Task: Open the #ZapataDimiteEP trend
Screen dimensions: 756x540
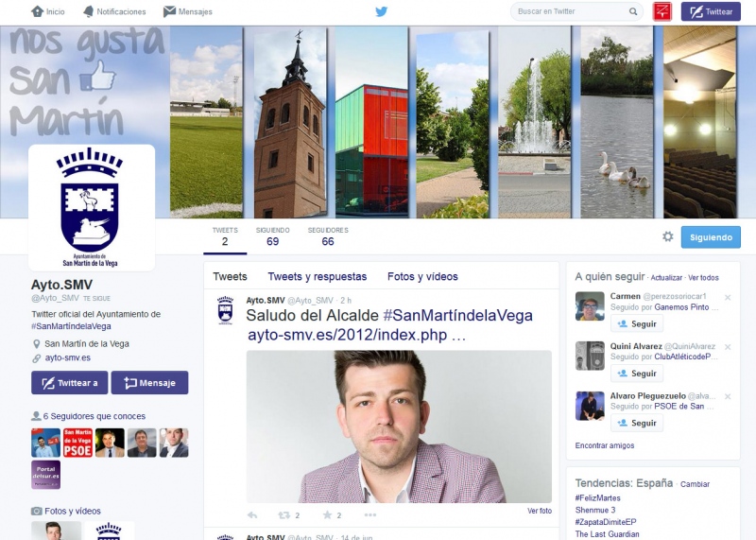Action: (x=606, y=522)
